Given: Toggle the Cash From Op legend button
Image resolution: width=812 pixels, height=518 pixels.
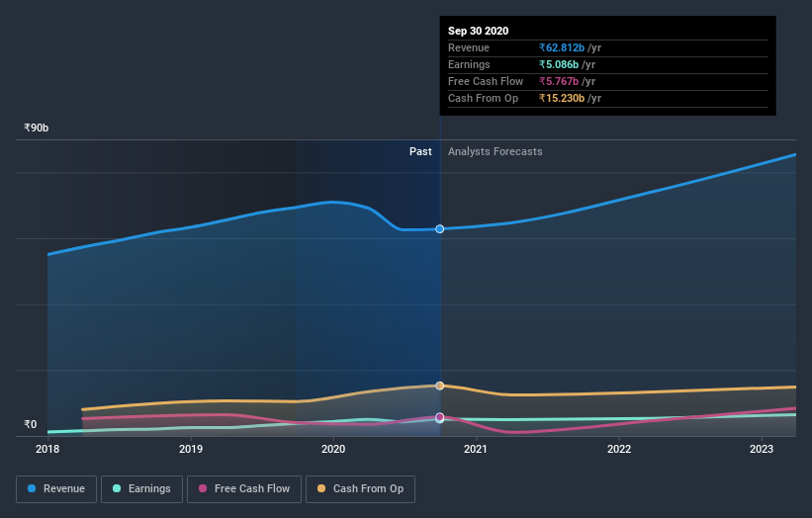Looking at the screenshot, I should (x=360, y=489).
